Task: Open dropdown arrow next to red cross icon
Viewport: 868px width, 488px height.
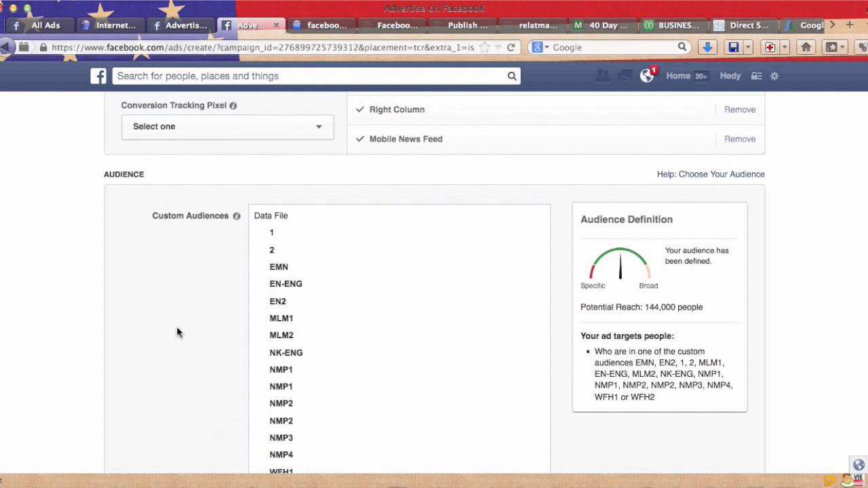Action: click(x=785, y=47)
